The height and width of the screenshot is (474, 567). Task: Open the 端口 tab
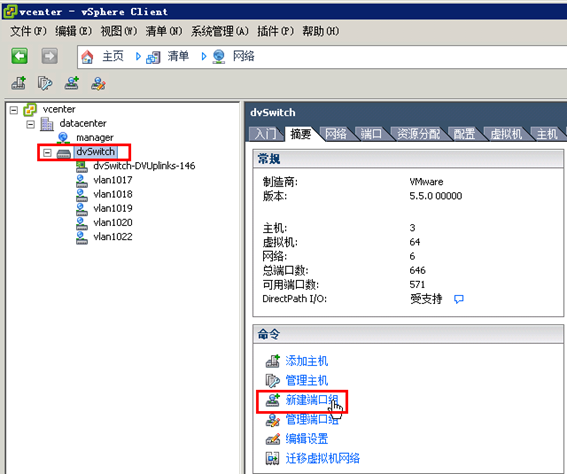coord(371,134)
